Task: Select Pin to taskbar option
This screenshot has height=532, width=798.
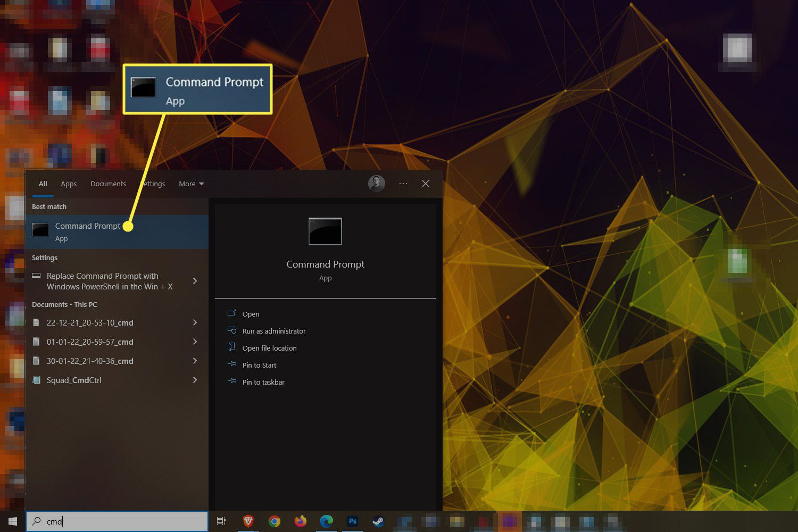Action: click(x=263, y=382)
